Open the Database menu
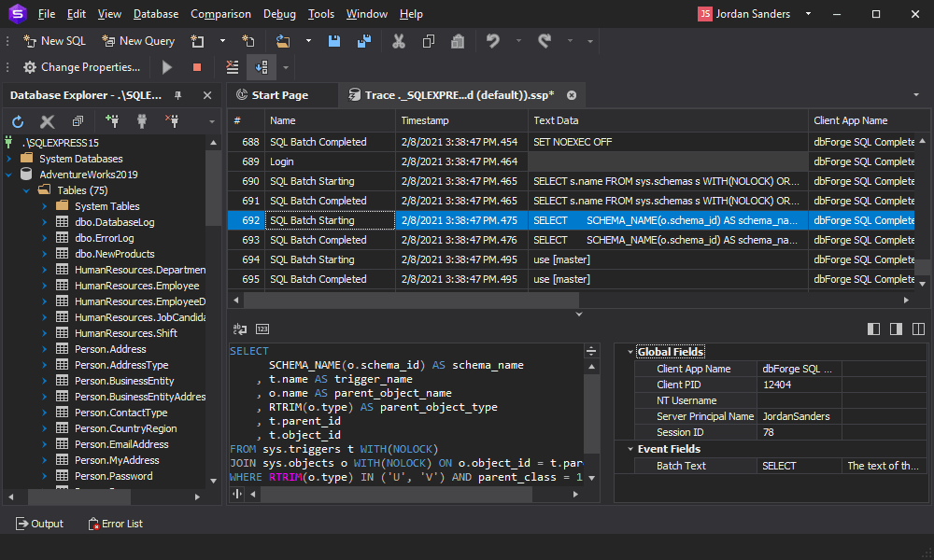Screen dimensions: 934x560 [x=156, y=14]
